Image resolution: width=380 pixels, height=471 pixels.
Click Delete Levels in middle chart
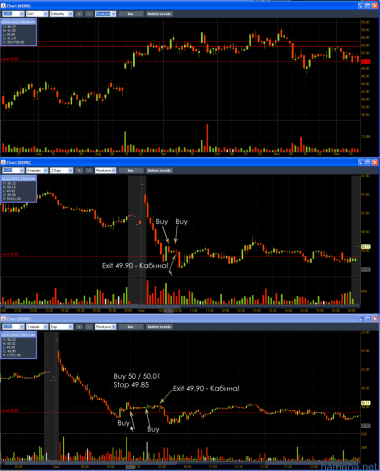click(159, 171)
